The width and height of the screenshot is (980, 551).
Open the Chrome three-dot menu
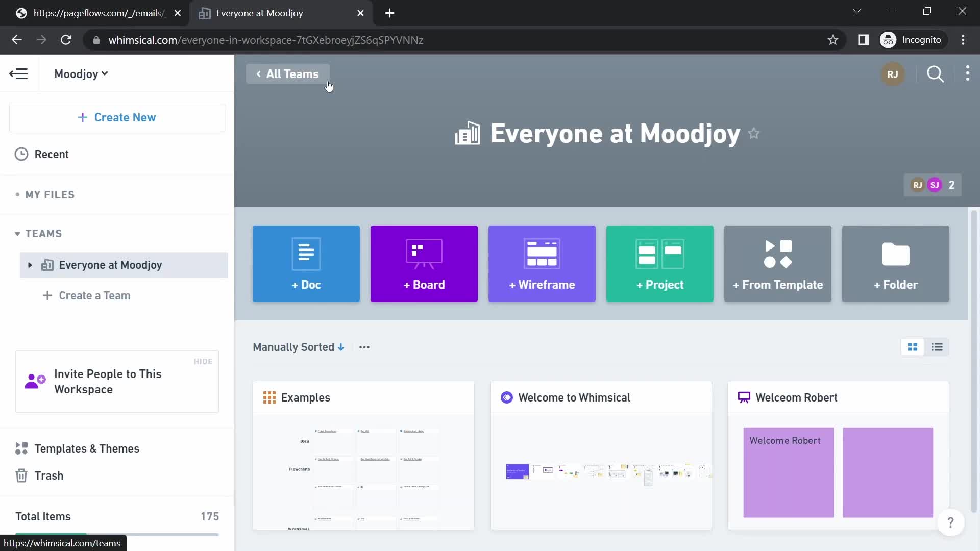coord(963,40)
